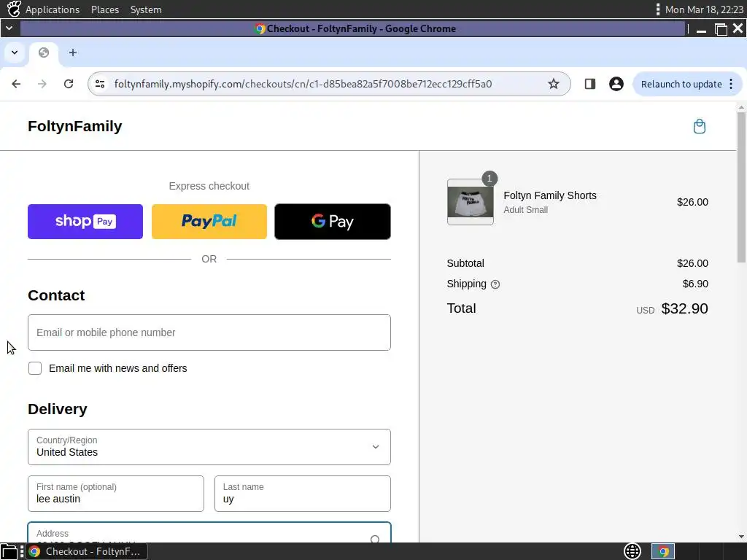Open Chrome side panel icon
This screenshot has height=560, width=747.
click(x=589, y=85)
